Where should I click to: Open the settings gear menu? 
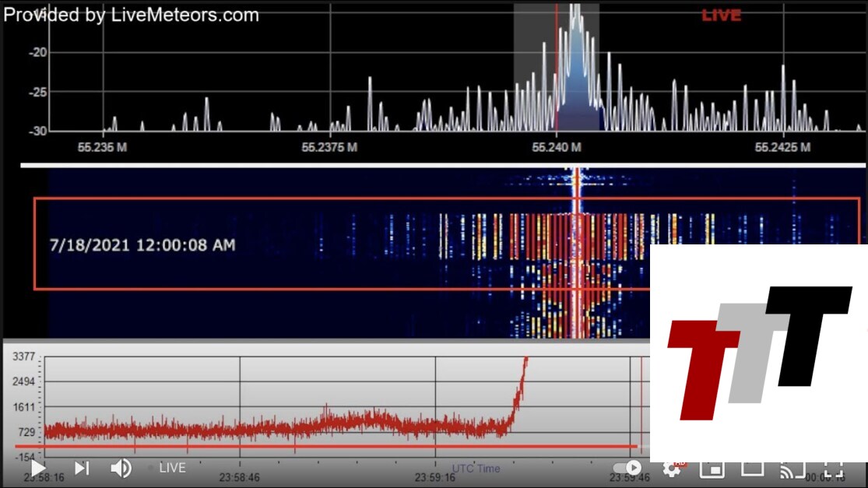tap(671, 469)
